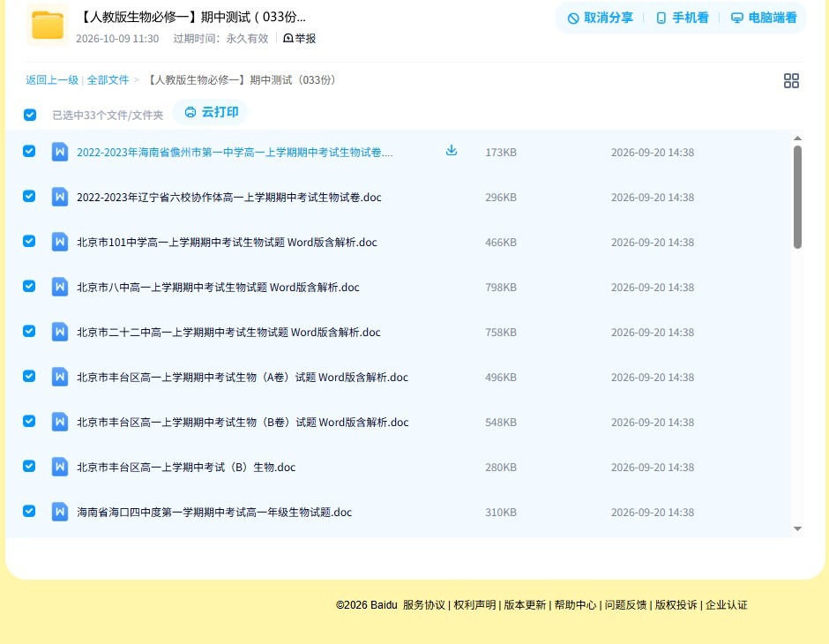The height and width of the screenshot is (644, 829).
Task: Click Word icon for 丰台区期中考试（B）生物 file
Action: point(60,467)
